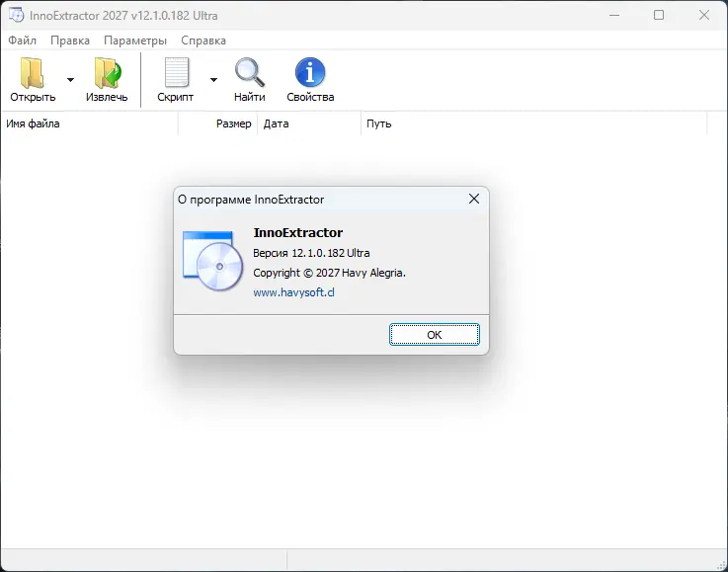
Task: Expand the Открыть dropdown arrow
Action: (x=70, y=80)
